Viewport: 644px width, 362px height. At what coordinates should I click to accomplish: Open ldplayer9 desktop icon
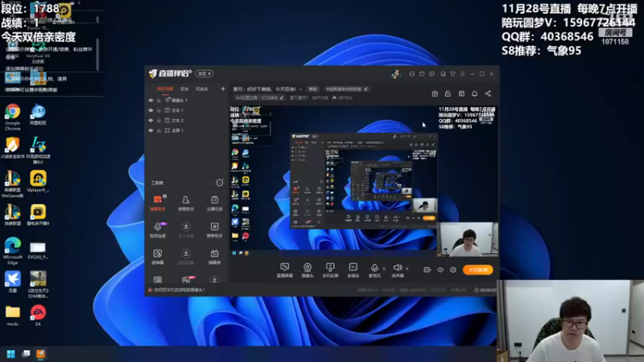pyautogui.click(x=38, y=182)
